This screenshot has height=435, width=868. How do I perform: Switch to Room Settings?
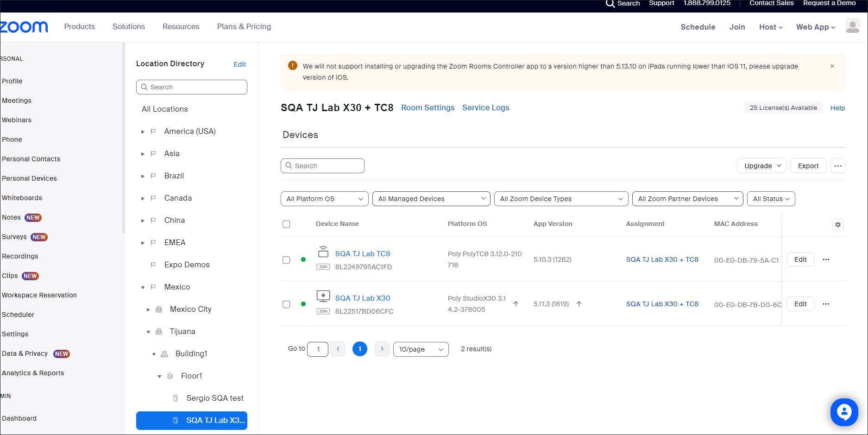pos(428,107)
